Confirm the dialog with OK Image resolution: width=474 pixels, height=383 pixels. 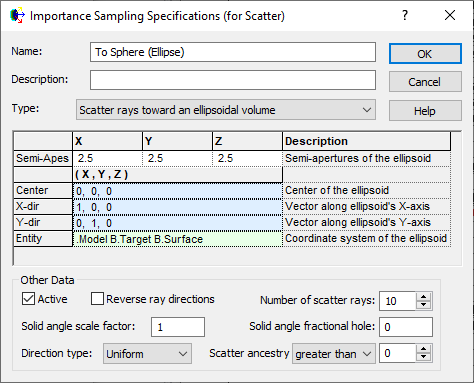pyautogui.click(x=425, y=54)
